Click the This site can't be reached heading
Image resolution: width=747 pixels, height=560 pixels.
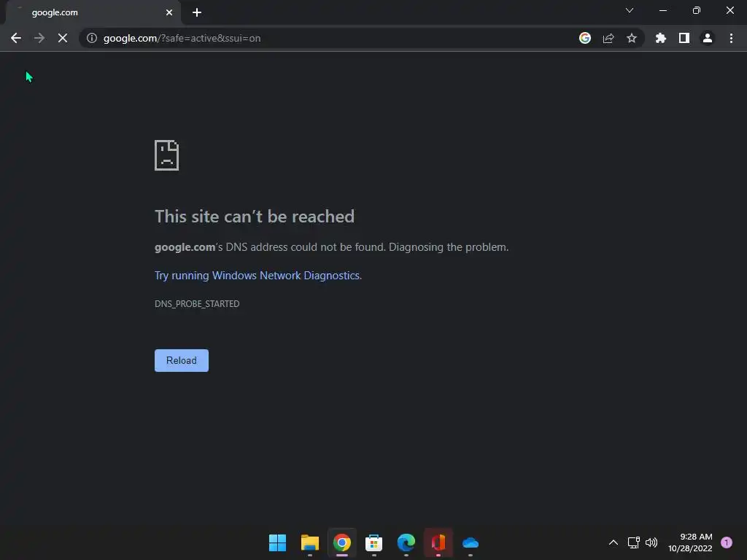point(255,217)
